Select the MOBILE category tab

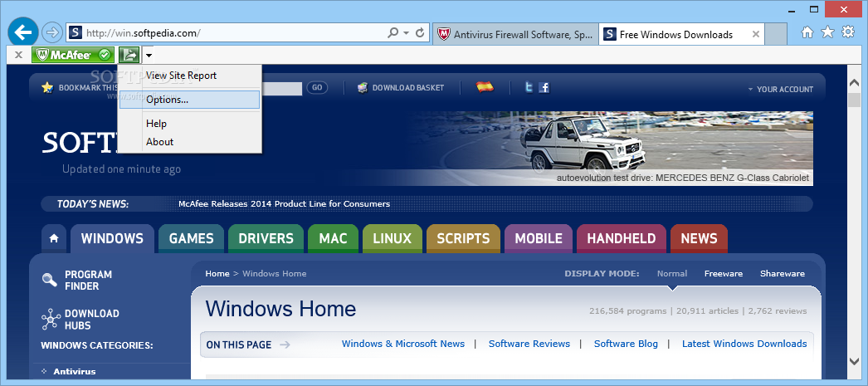539,239
